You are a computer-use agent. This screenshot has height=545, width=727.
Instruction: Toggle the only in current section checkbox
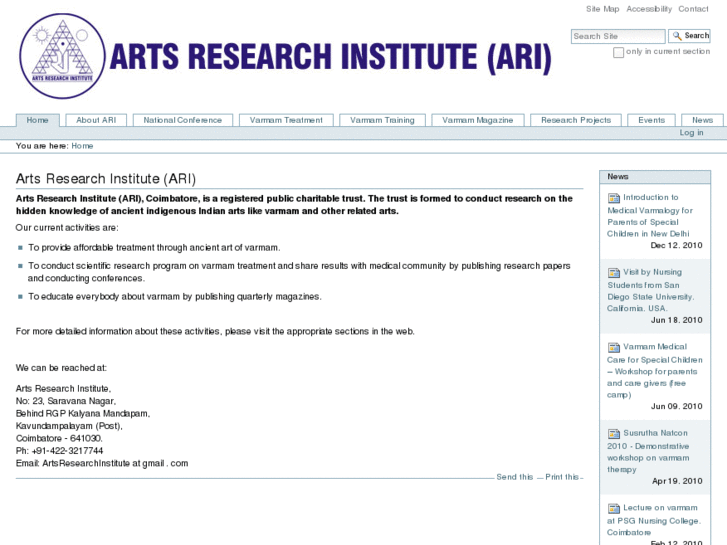(618, 52)
